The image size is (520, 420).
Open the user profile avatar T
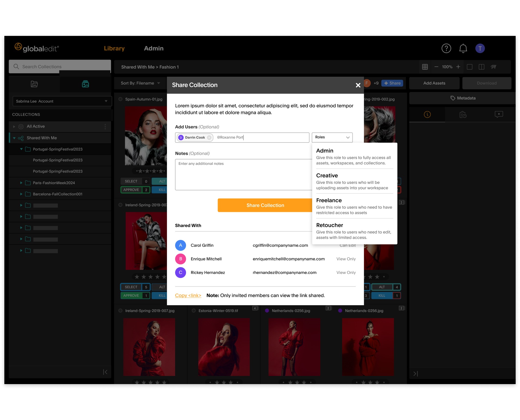point(480,48)
